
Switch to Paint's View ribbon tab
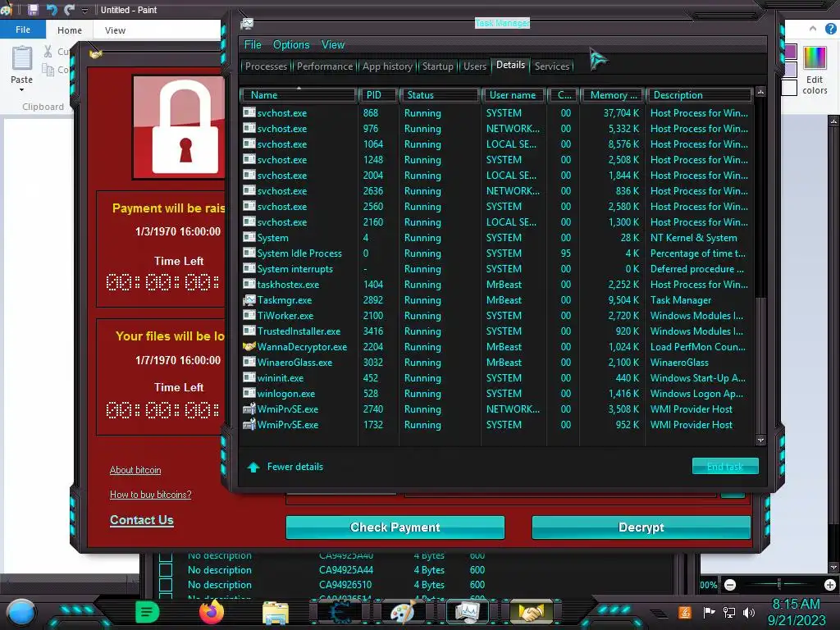click(115, 30)
